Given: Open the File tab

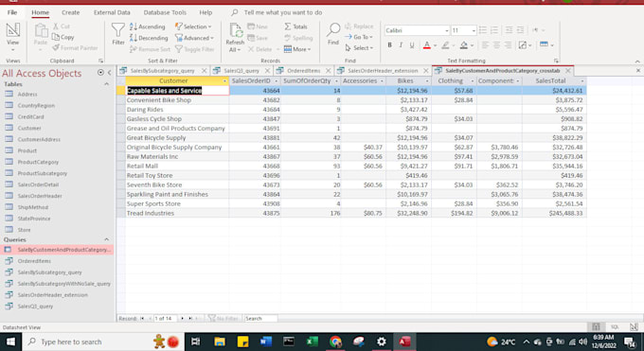Looking at the screenshot, I should (12, 12).
